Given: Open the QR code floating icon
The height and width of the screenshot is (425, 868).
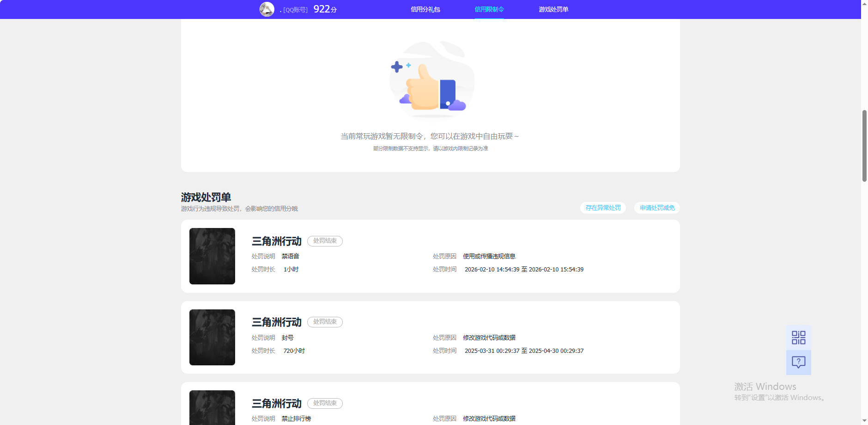Looking at the screenshot, I should point(798,338).
